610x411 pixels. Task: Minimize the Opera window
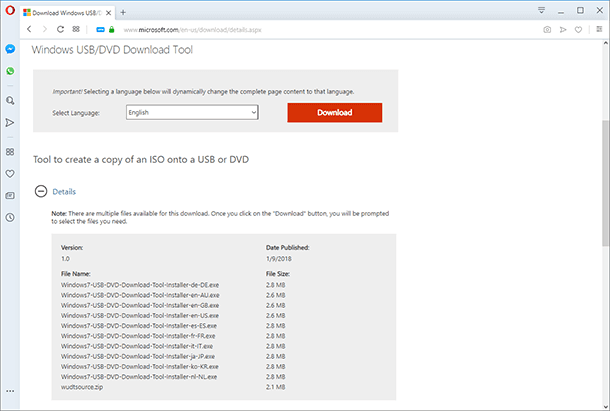tap(561, 11)
